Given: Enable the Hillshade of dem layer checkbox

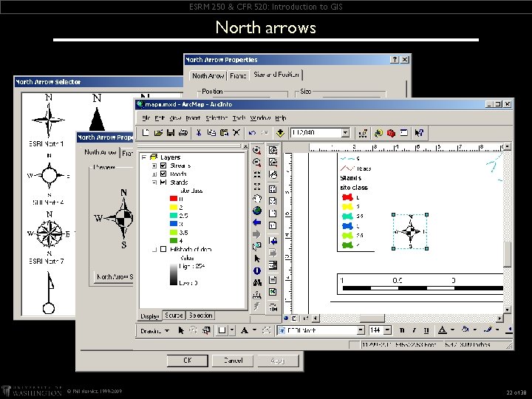Looking at the screenshot, I should click(163, 249).
